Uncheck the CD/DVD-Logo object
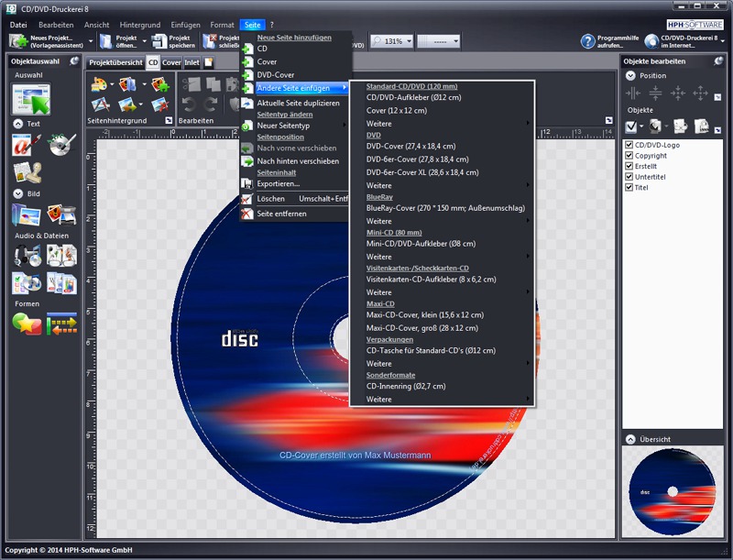Image resolution: width=733 pixels, height=560 pixels. click(629, 145)
